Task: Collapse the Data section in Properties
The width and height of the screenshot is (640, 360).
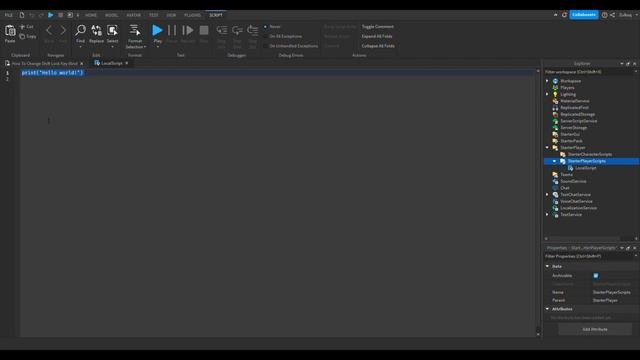Action: [547, 266]
